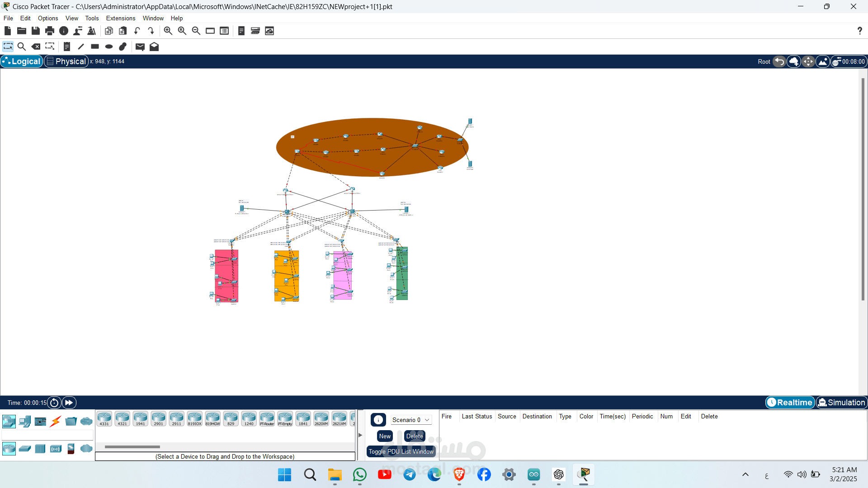
Task: Select the Draw Rectangle tool
Action: (95, 47)
